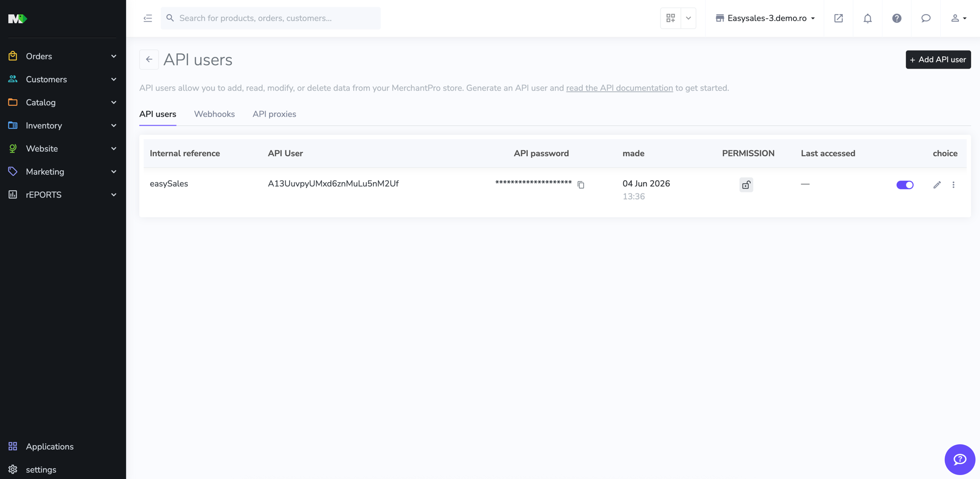
Task: Click the Applications grid icon
Action: 13,446
